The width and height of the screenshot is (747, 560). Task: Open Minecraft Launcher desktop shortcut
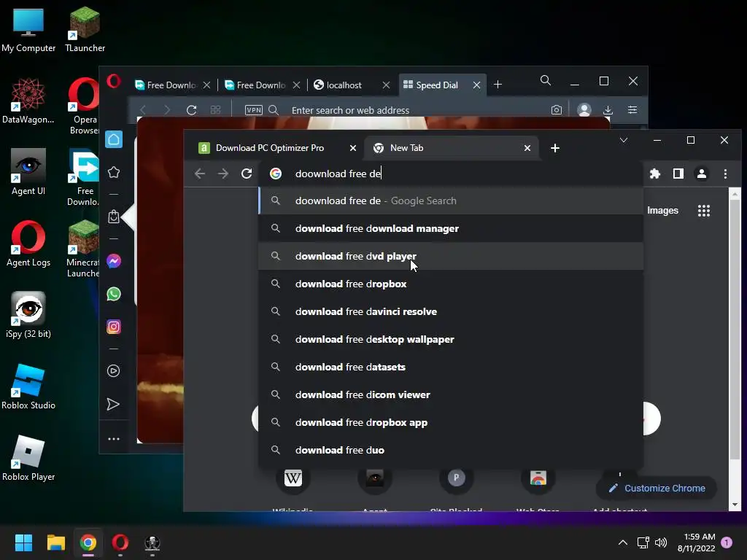coord(83,249)
